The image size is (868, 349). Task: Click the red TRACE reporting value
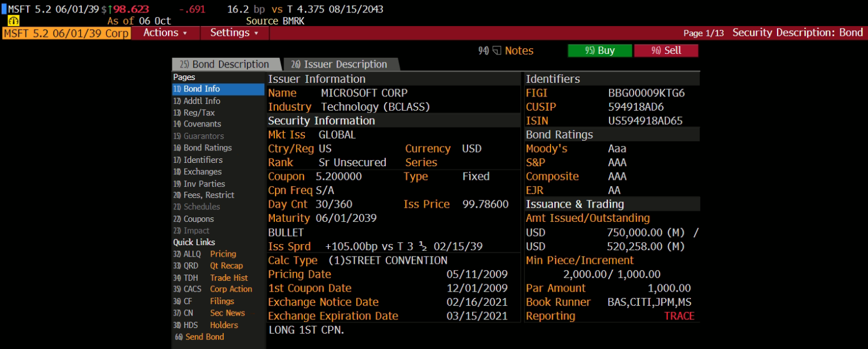click(679, 316)
